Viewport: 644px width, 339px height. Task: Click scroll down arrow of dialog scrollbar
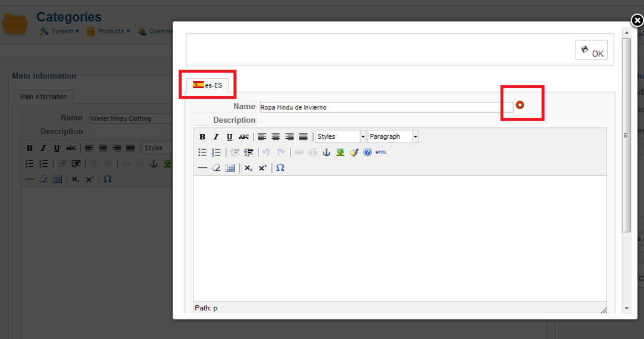click(x=626, y=308)
